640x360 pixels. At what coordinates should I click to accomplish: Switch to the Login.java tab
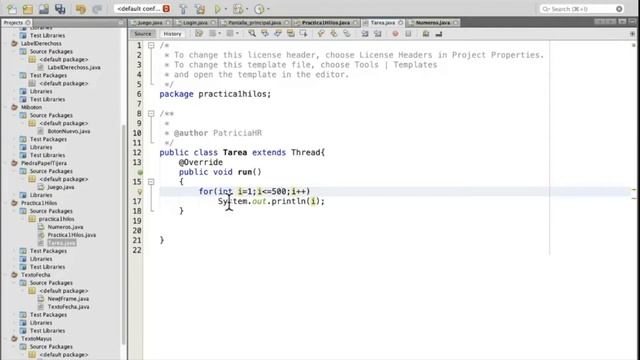[x=195, y=23]
